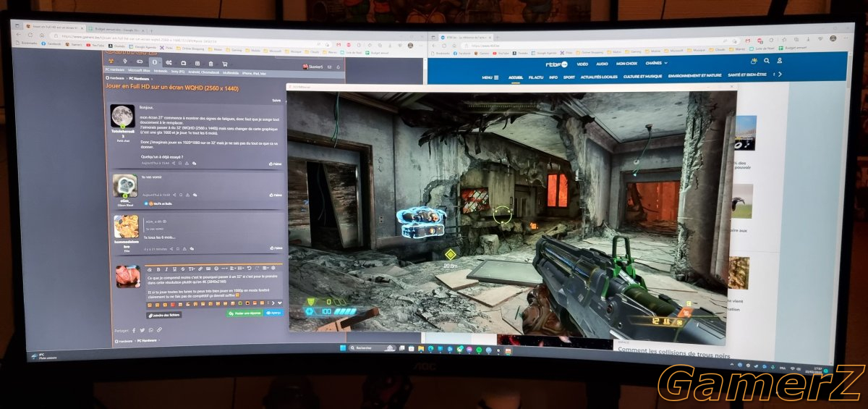
Task: Share the thread with the WhatsApp icon
Action: coord(151,329)
